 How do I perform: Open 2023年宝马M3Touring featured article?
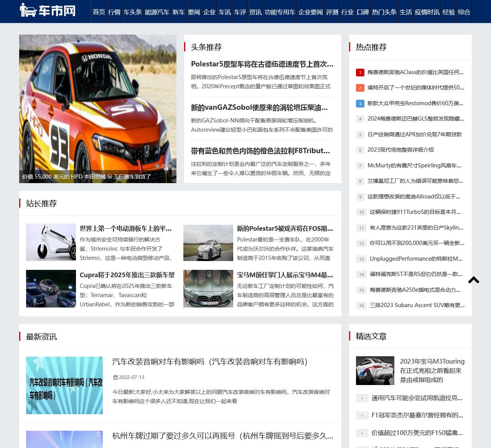[432, 370]
